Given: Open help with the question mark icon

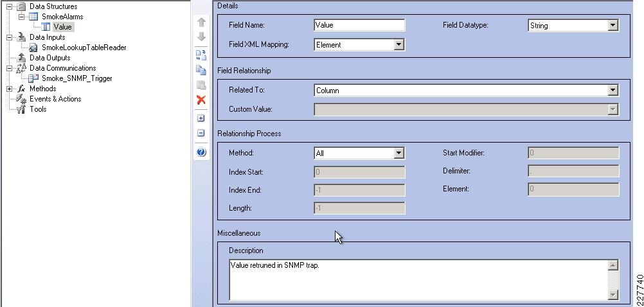Looking at the screenshot, I should click(201, 152).
